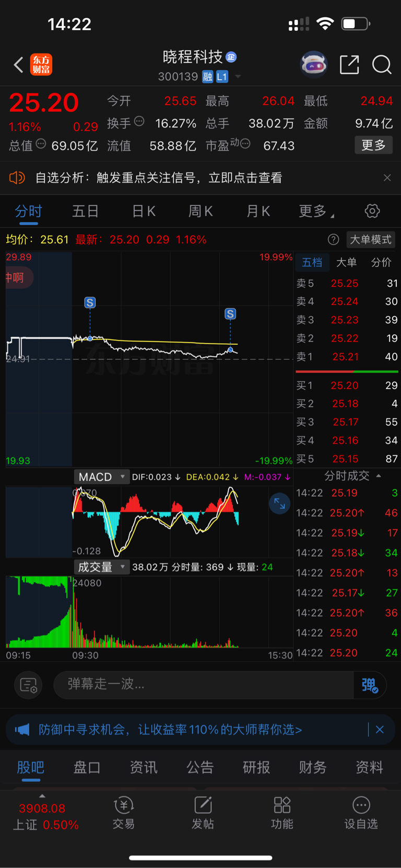Viewport: 401px width, 868px height.
Task: Expand chart to fullscreen with arrows icon
Action: [x=279, y=503]
